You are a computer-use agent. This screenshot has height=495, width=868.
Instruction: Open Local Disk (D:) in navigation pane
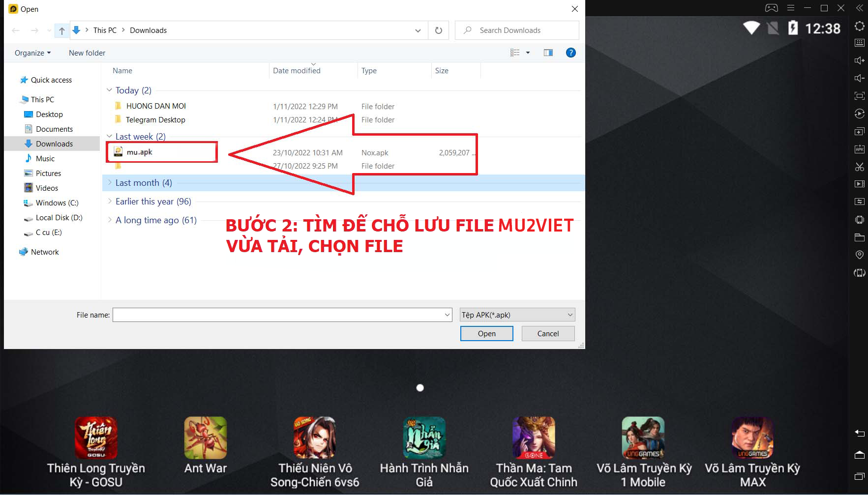[59, 217]
